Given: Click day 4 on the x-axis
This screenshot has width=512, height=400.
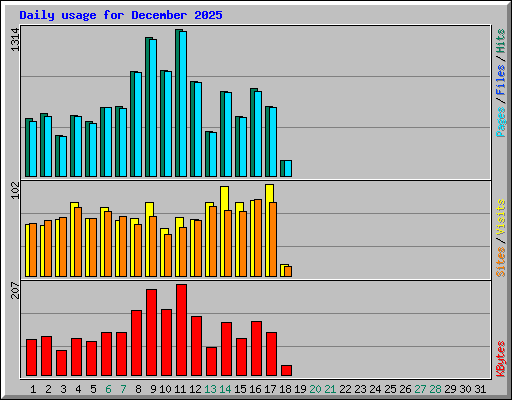Looking at the screenshot, I should pos(78,389).
